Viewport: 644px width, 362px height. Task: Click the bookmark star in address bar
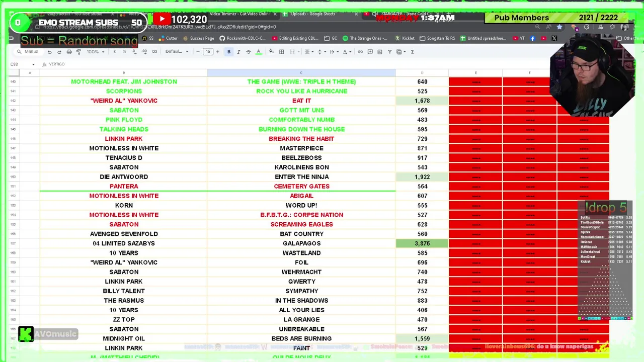pos(559,27)
